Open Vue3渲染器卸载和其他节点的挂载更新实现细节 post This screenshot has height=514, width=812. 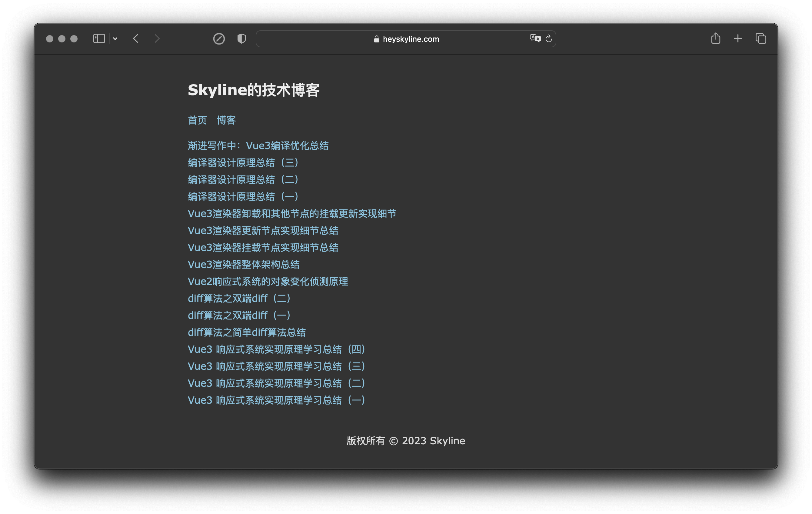[292, 213]
